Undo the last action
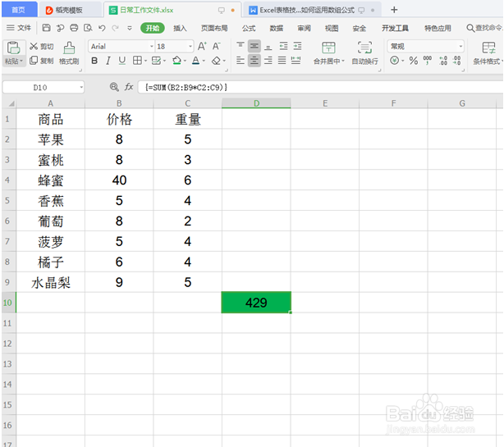 click(x=102, y=28)
